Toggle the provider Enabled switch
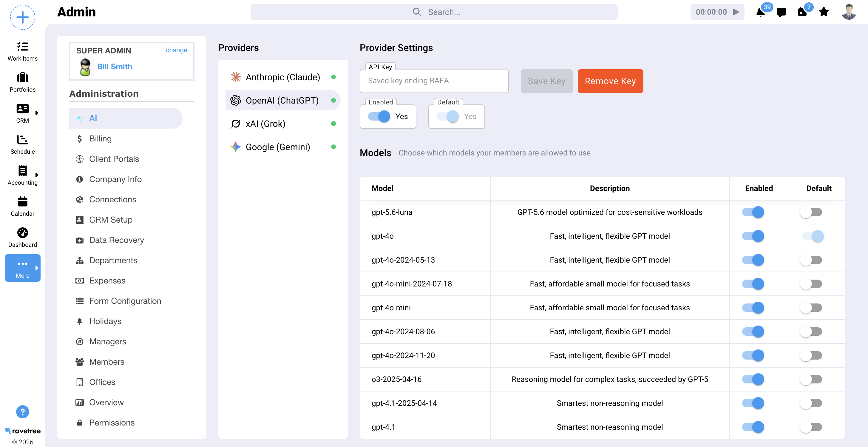The image size is (868, 447). (x=379, y=116)
